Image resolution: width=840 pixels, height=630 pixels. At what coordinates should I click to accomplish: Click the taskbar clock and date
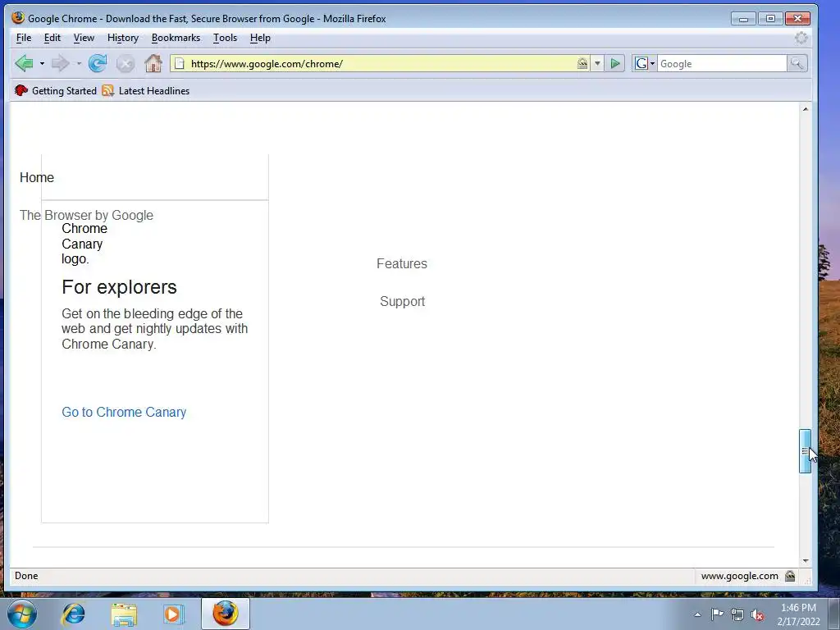(798, 614)
